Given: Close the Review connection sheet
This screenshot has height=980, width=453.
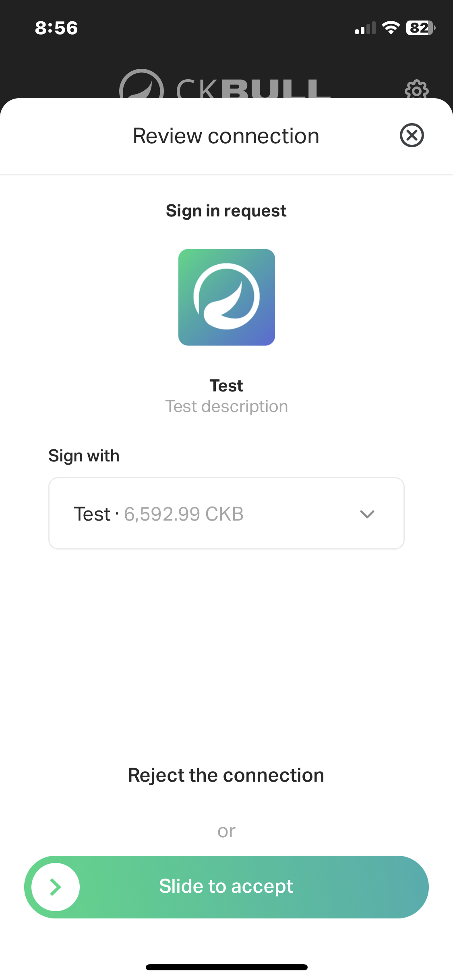Looking at the screenshot, I should [x=412, y=135].
